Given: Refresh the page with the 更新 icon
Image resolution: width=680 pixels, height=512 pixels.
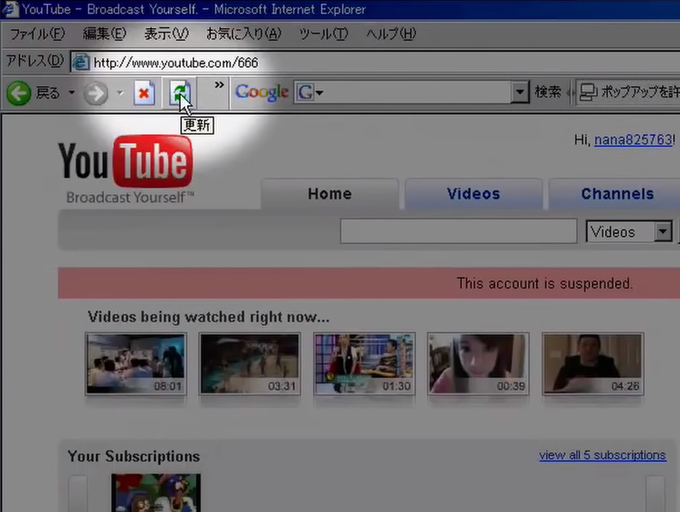Looking at the screenshot, I should click(180, 92).
